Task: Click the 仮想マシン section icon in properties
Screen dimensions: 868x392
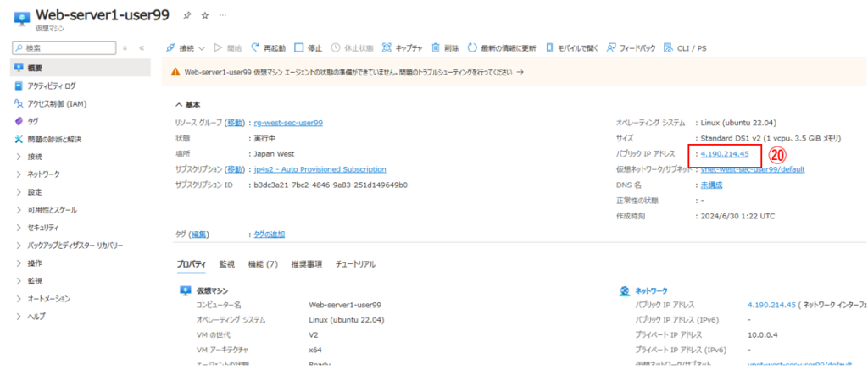Action: click(x=186, y=290)
